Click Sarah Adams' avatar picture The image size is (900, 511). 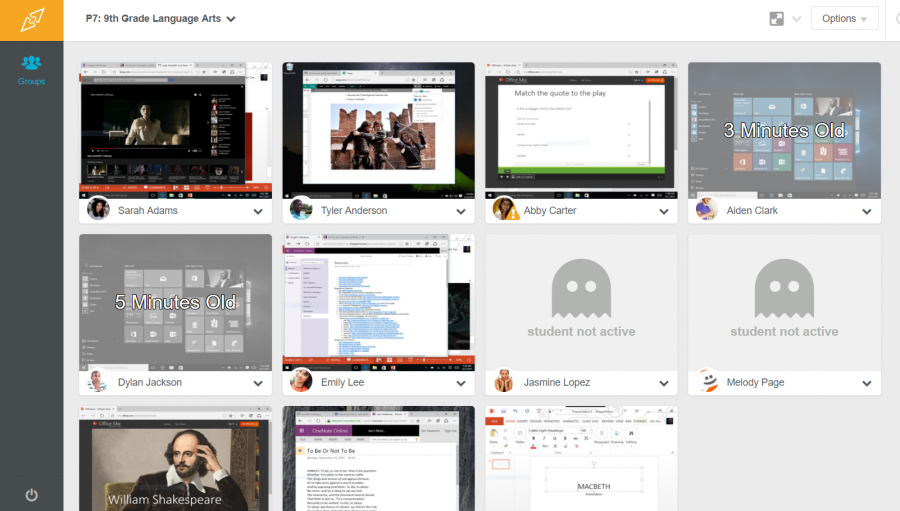[x=98, y=208]
